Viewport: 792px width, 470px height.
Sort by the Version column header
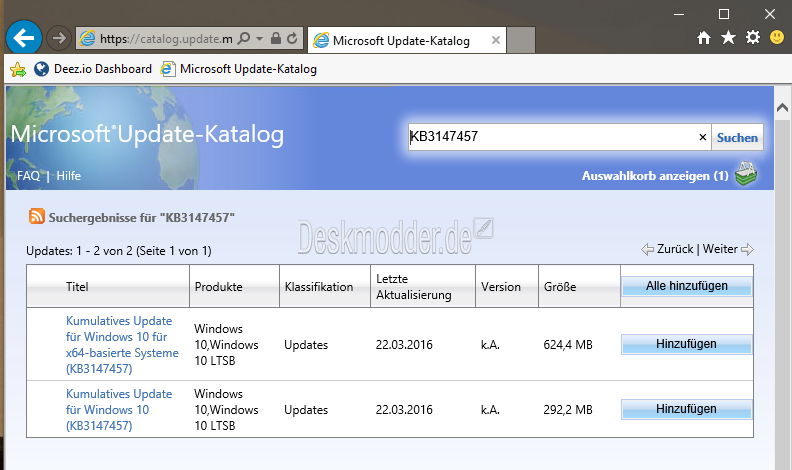tap(501, 287)
